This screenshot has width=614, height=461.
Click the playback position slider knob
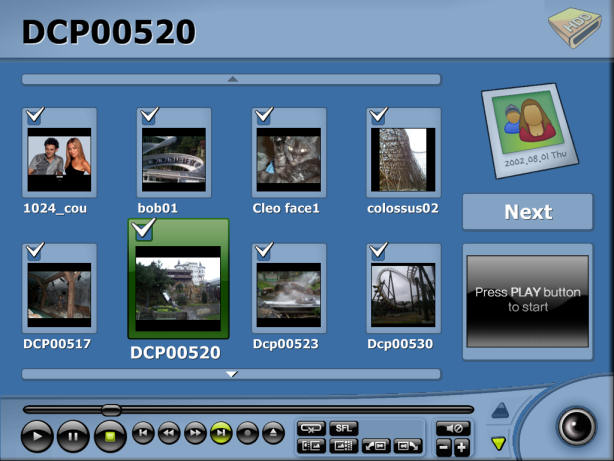coord(111,410)
